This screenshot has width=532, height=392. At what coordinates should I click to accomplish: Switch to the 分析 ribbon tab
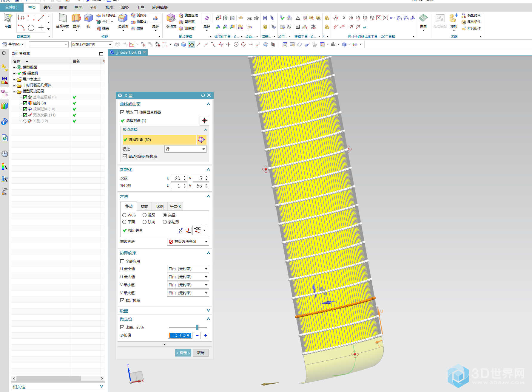coord(94,7)
